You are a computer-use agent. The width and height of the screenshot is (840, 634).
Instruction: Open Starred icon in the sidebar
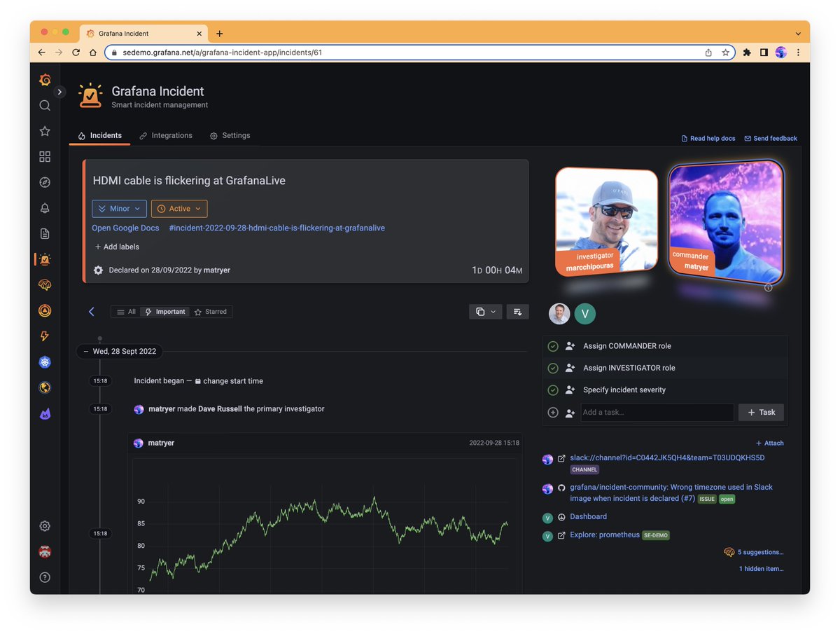[x=45, y=131]
